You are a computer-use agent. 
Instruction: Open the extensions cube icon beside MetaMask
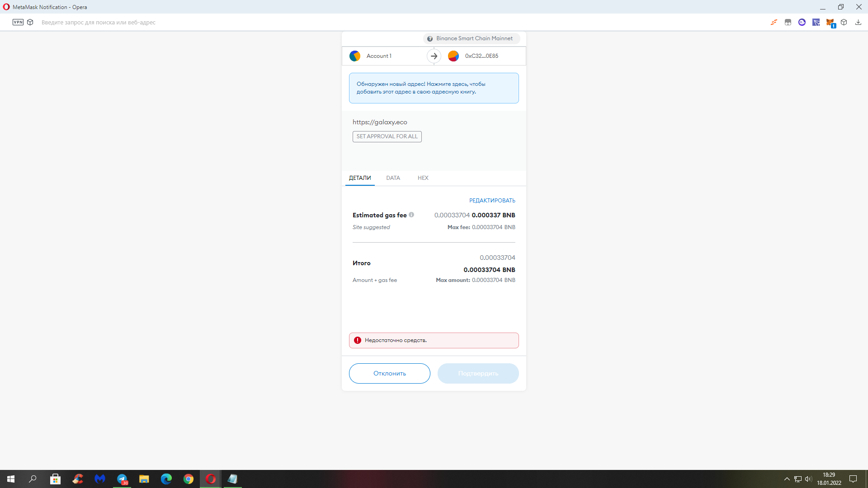844,22
